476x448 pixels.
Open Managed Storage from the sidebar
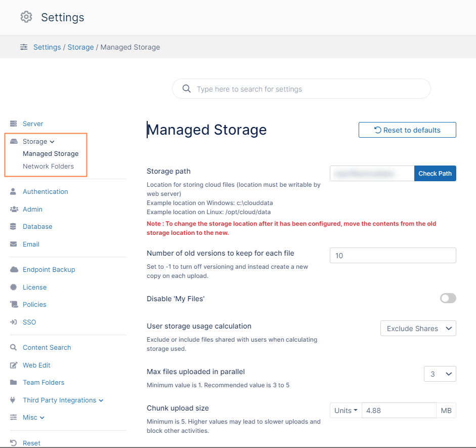tap(51, 153)
